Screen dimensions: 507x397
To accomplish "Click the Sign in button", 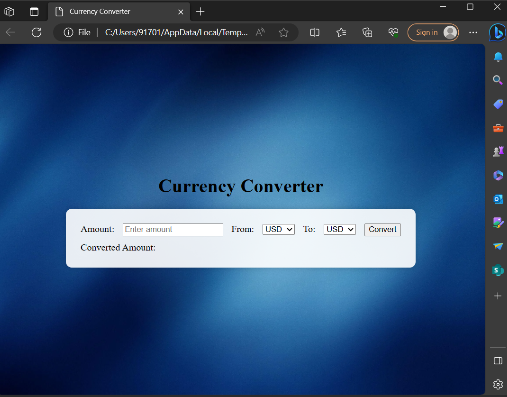I will [x=433, y=32].
